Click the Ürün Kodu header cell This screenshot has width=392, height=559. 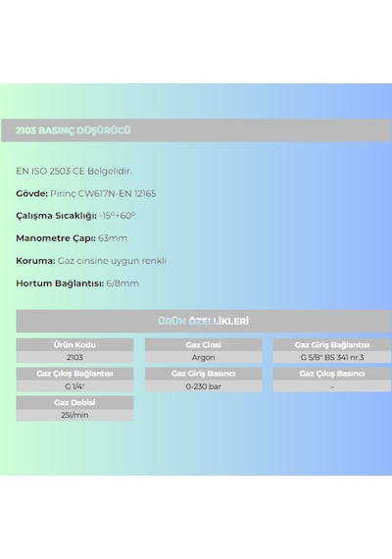click(x=74, y=345)
